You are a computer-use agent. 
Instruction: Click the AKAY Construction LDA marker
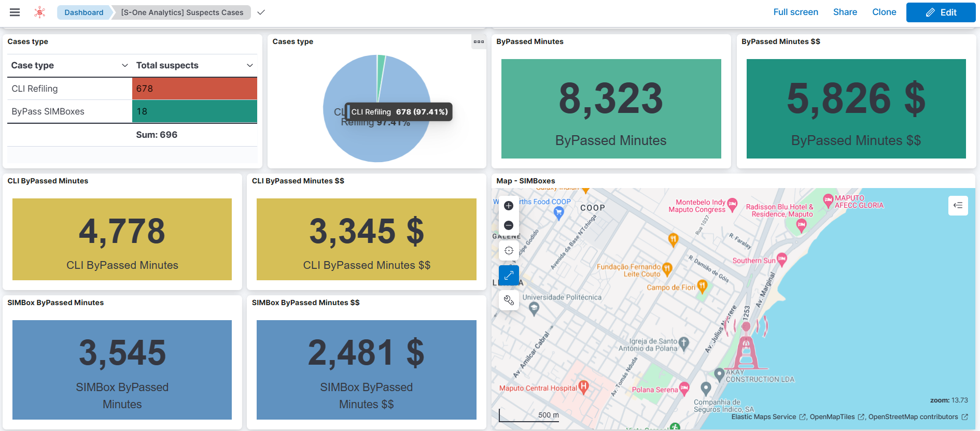click(x=719, y=374)
